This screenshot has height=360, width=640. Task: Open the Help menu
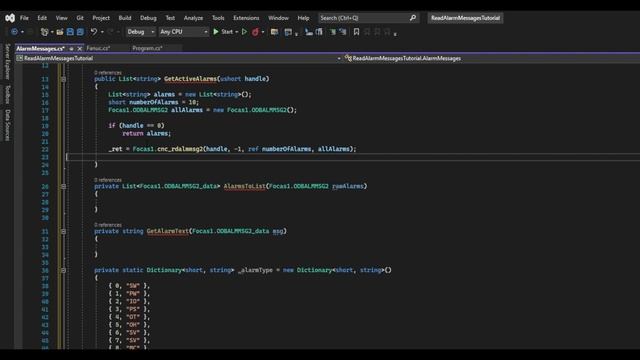point(303,18)
